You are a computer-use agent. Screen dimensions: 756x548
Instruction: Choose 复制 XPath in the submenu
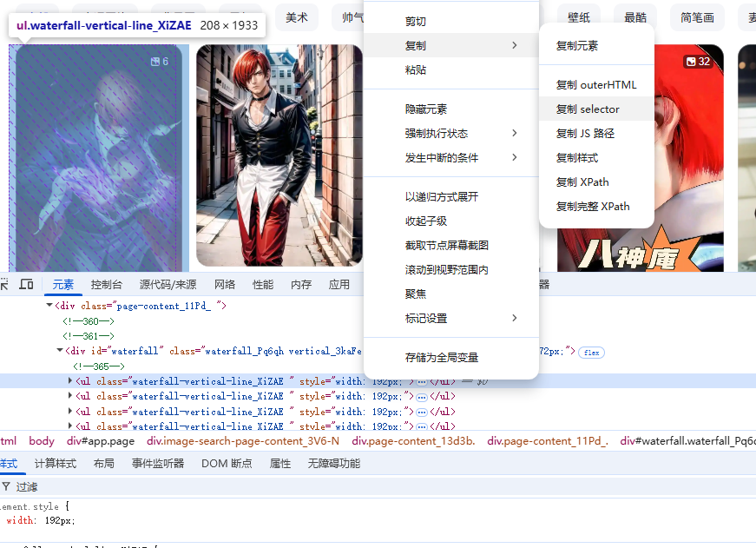[x=596, y=182]
